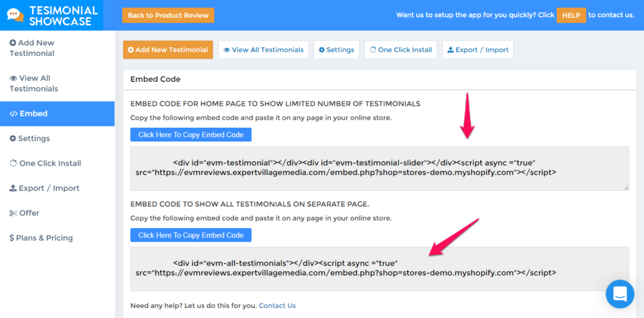Open Settings from the top button row
Image resolution: width=644 pixels, height=318 pixels.
(x=336, y=50)
